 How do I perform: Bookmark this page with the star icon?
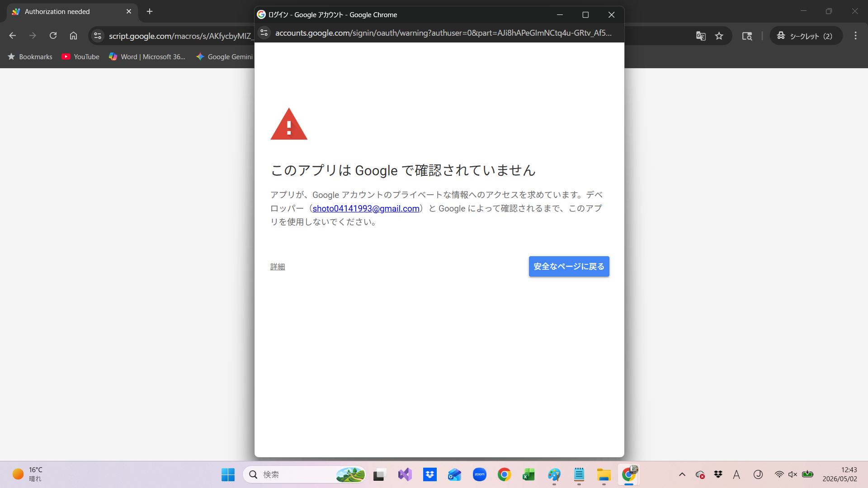[719, 36]
